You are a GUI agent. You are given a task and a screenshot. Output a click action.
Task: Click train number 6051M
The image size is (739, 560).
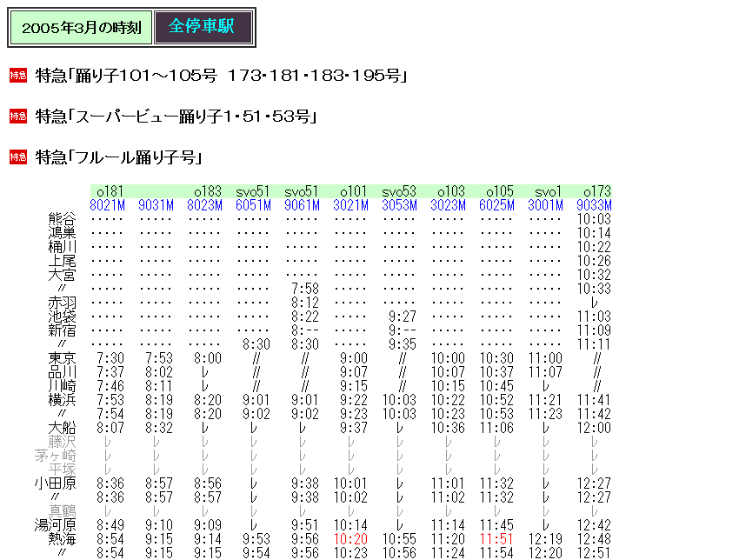pyautogui.click(x=252, y=205)
